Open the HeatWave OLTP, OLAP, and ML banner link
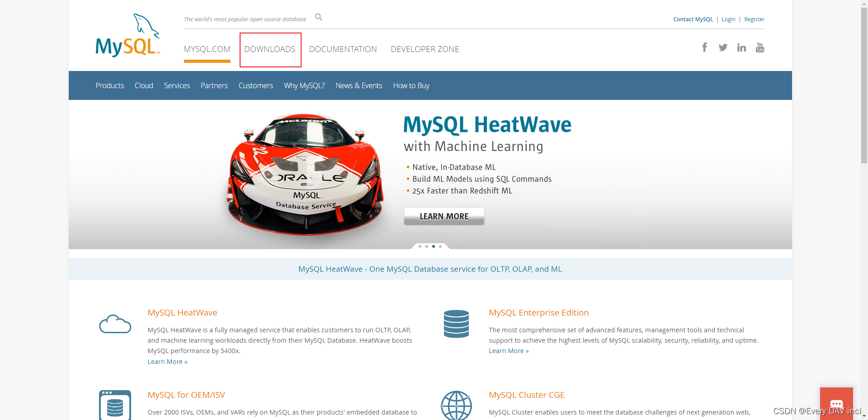 (x=430, y=269)
